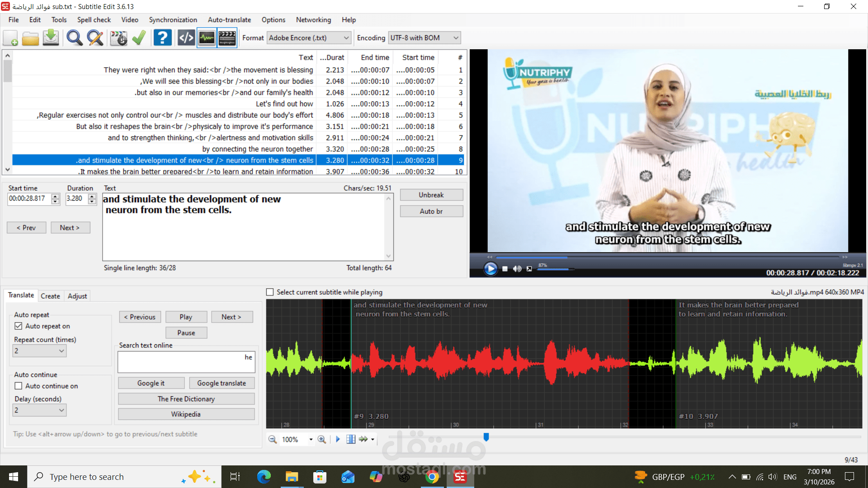Open the Repeat count dropdown

pos(39,351)
